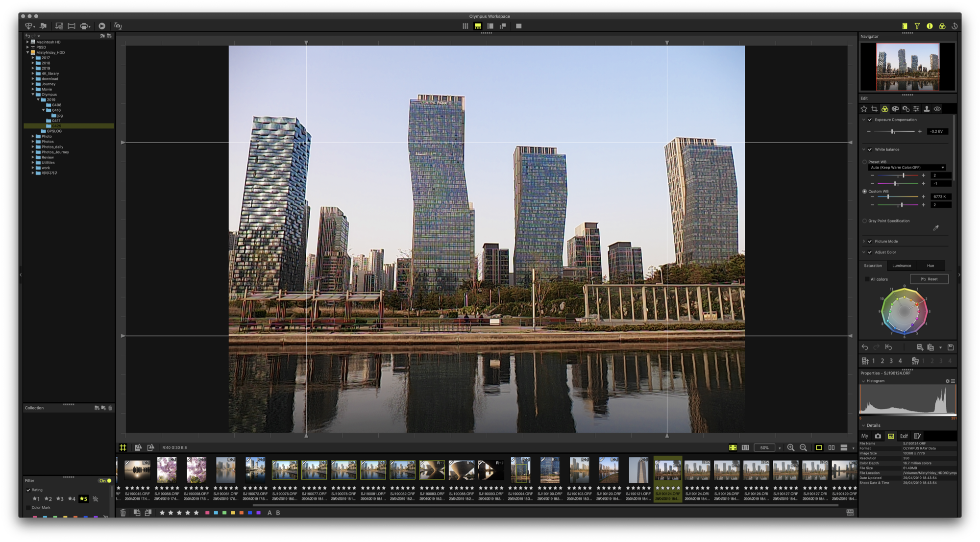The height and width of the screenshot is (542, 980).
Task: Select the SJ190061.ORF thumbnail
Action: (225, 470)
